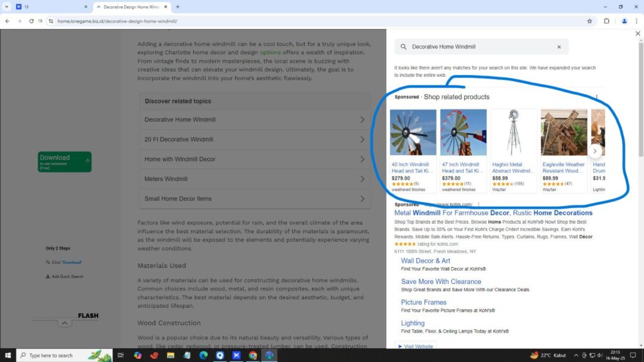
Task: Open the Picture Frames link
Action: 423,302
